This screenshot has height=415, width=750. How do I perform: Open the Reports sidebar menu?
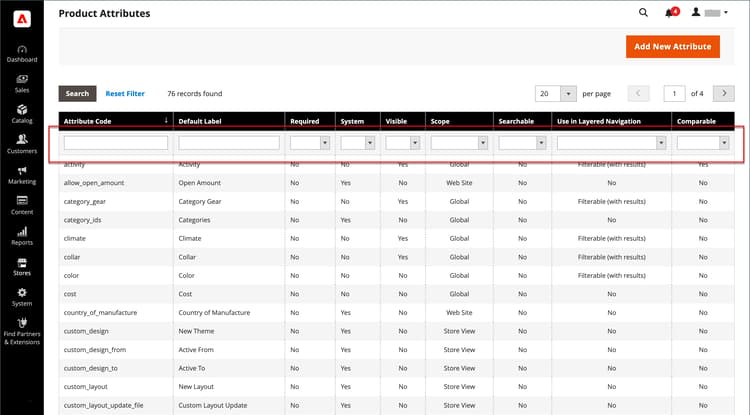point(22,236)
